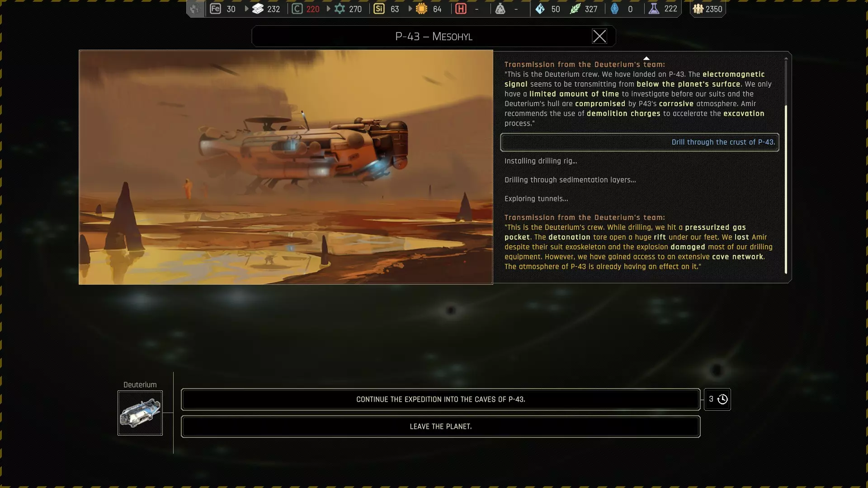The width and height of the screenshot is (868, 488).
Task: Click the population counter icon
Action: point(698,9)
